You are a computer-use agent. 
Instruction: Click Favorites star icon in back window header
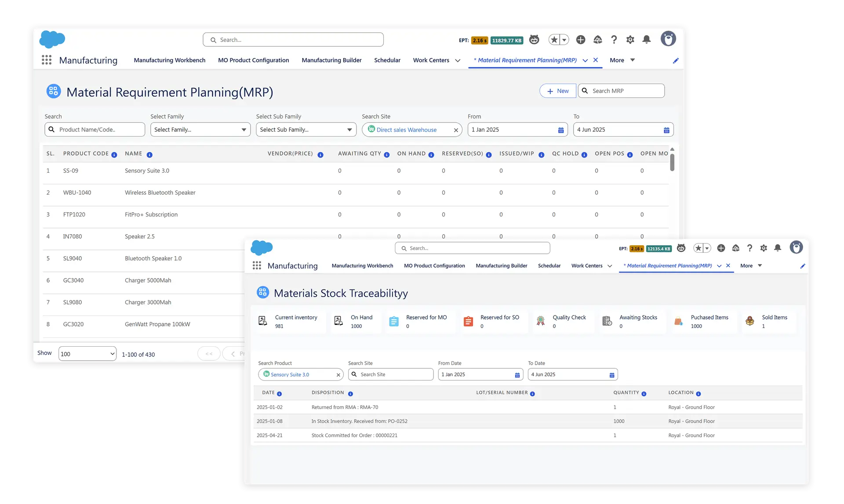coord(554,40)
